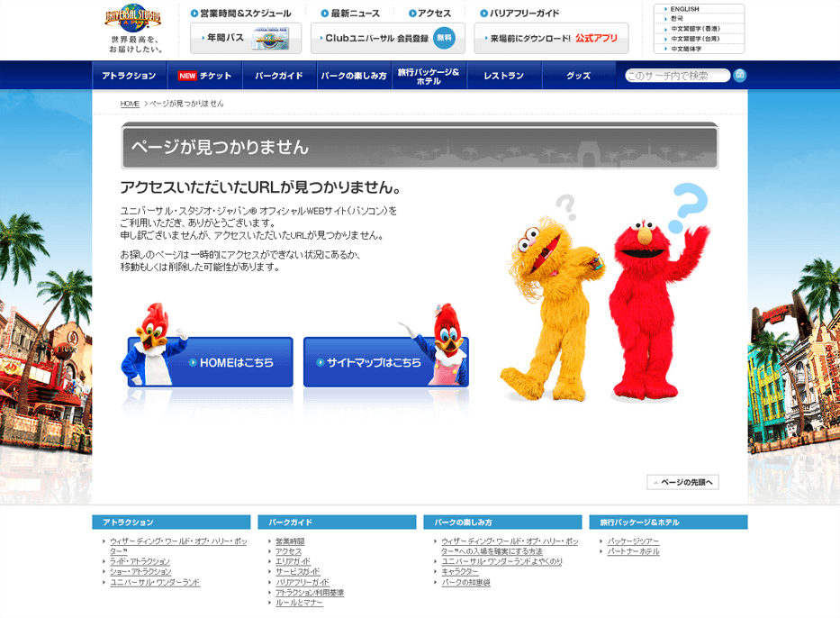Switch language to 中文繁體字(香港)
Viewport: 840px width, 618px height.
695,29
